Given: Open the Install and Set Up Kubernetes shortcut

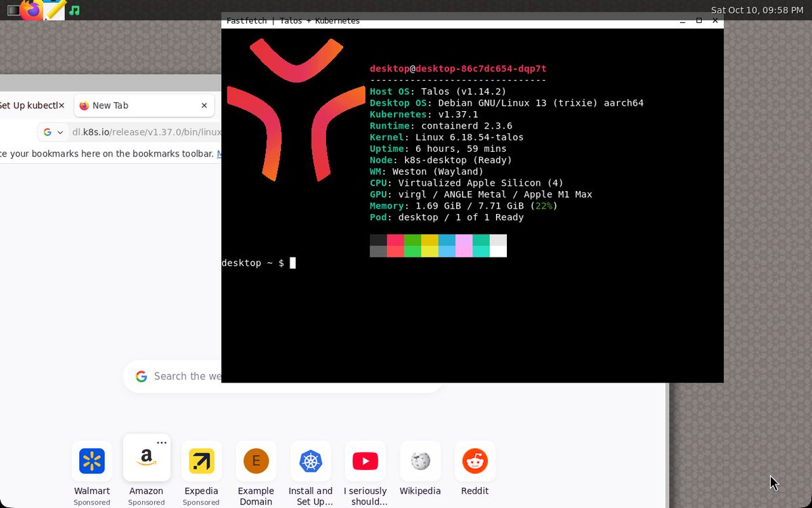Looking at the screenshot, I should pyautogui.click(x=311, y=474).
